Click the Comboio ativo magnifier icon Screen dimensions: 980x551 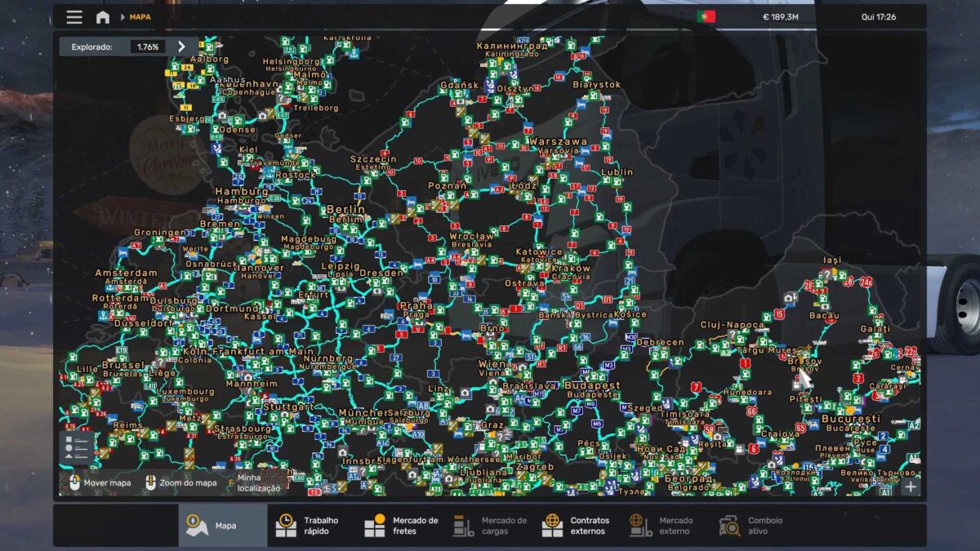(x=729, y=525)
